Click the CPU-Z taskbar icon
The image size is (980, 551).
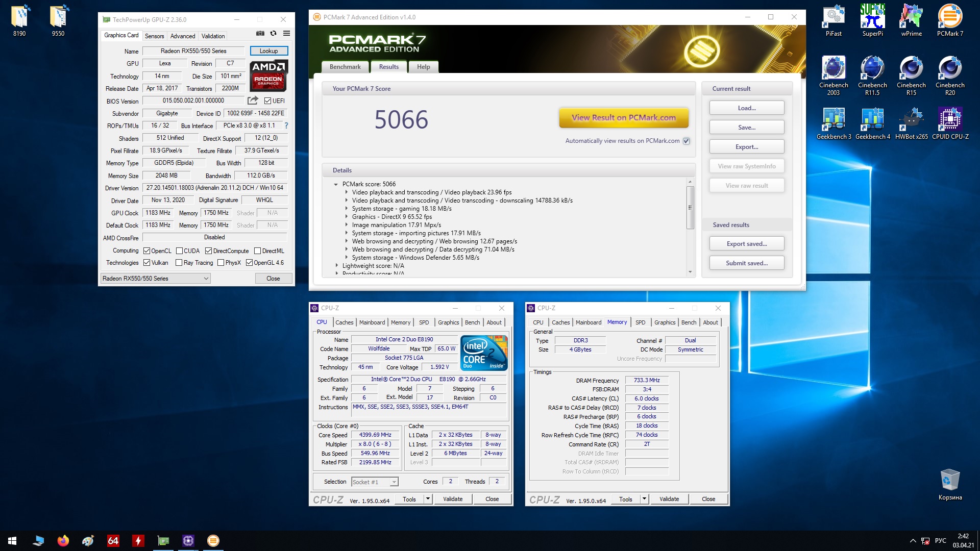pos(188,541)
